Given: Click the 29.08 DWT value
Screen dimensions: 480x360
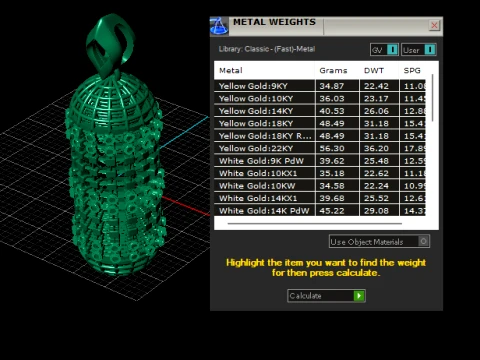Looking at the screenshot, I should click(x=376, y=211).
